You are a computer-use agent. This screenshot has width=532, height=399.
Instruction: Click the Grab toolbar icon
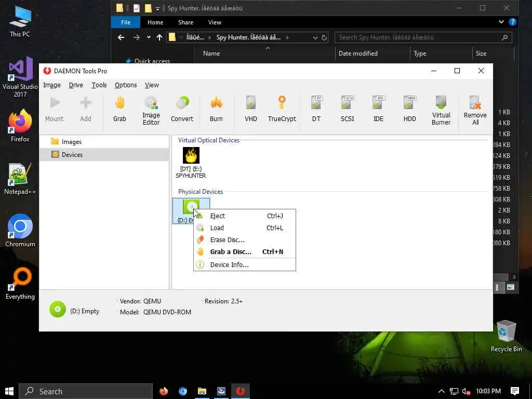pos(119,109)
